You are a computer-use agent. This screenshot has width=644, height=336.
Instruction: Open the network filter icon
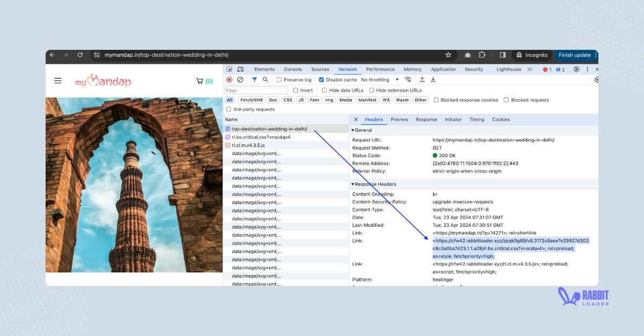click(254, 79)
